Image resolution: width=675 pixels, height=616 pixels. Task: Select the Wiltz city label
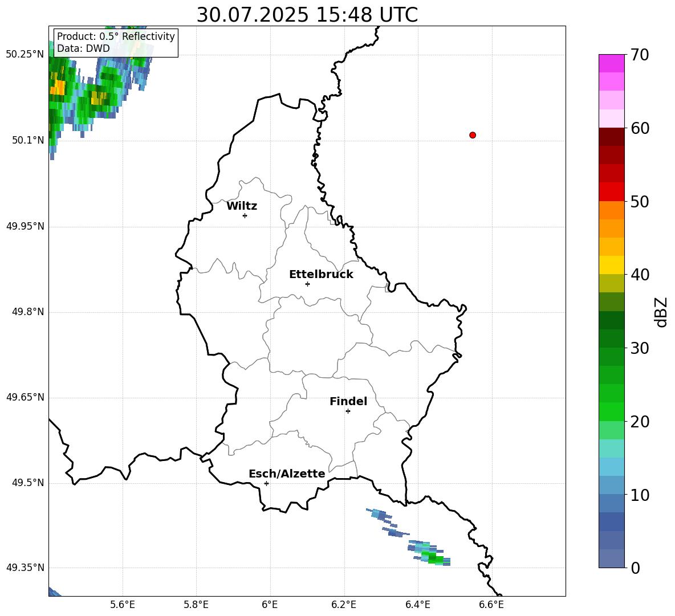242,206
